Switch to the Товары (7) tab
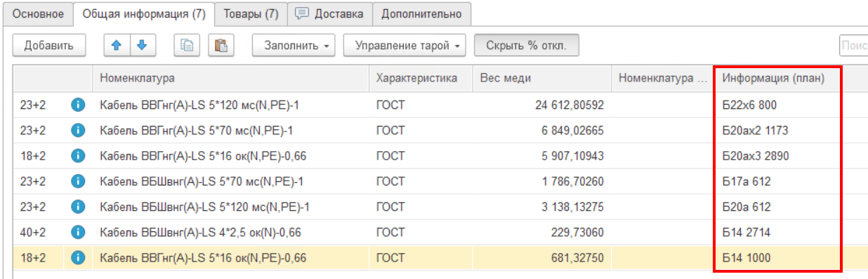The width and height of the screenshot is (868, 279). click(251, 13)
